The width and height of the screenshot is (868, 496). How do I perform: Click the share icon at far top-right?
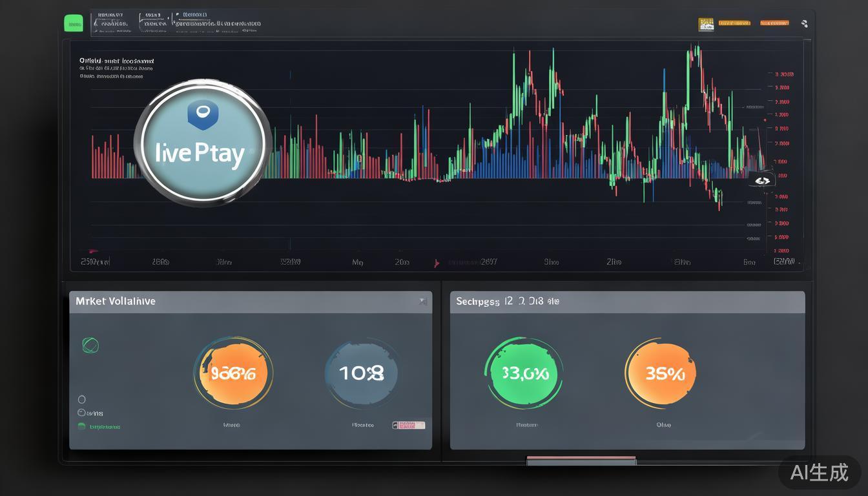tap(804, 24)
